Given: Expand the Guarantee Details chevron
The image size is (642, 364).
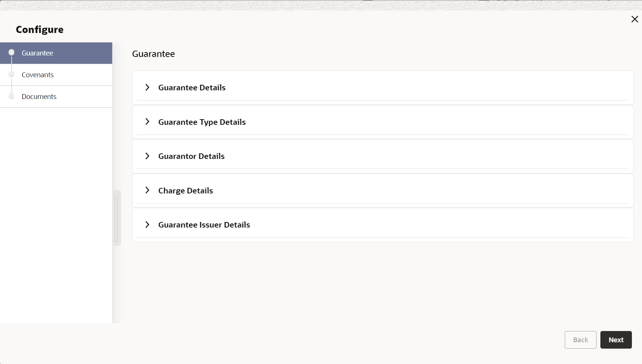Looking at the screenshot, I should (x=147, y=87).
